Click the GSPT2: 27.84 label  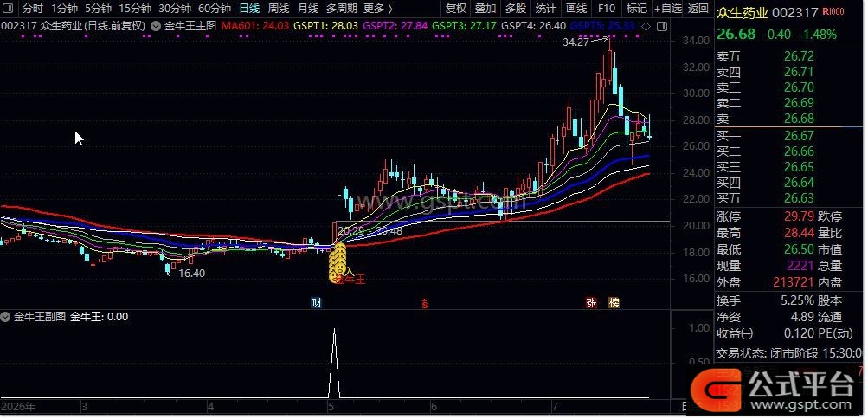click(395, 25)
